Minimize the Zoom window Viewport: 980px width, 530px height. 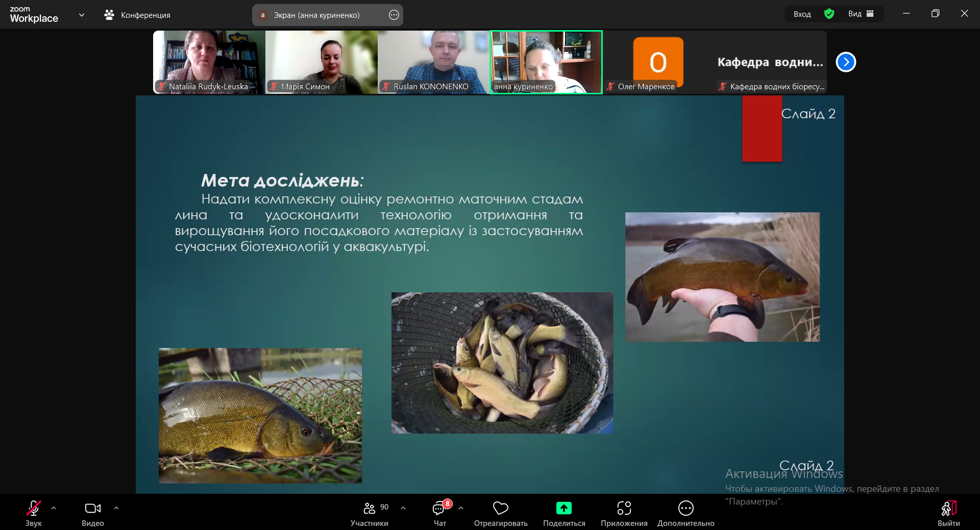pyautogui.click(x=906, y=14)
